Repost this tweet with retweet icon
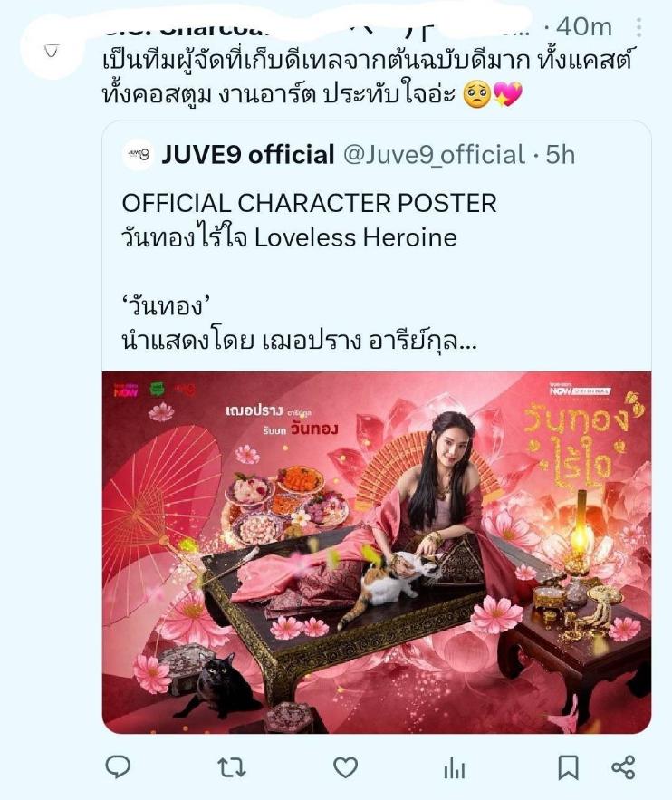Screen dimensions: 672x800 tap(232, 766)
